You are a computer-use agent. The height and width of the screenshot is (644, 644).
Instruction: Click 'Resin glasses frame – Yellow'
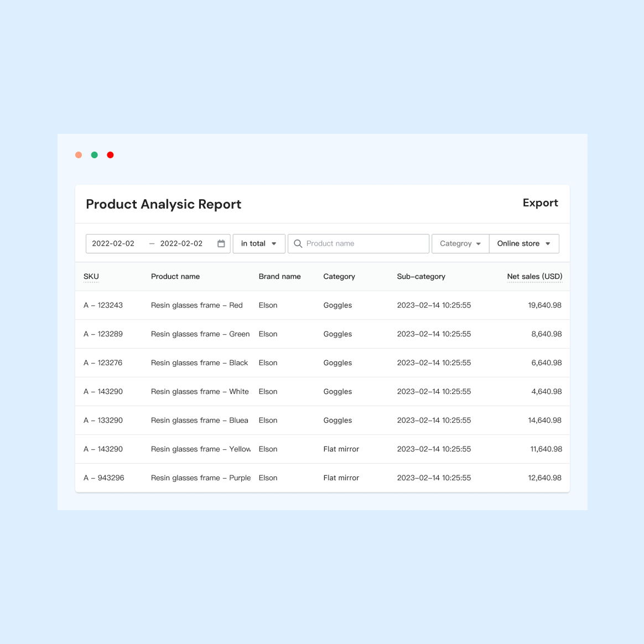[x=201, y=449]
